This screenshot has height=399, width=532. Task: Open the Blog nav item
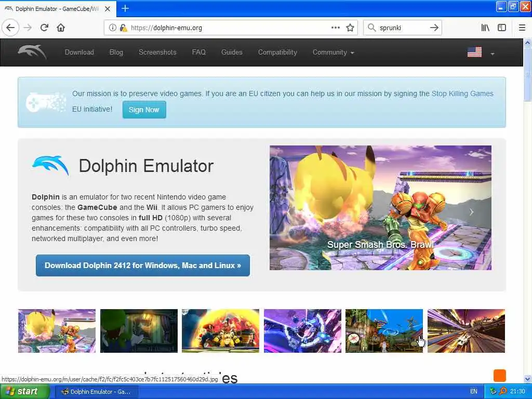pyautogui.click(x=116, y=52)
